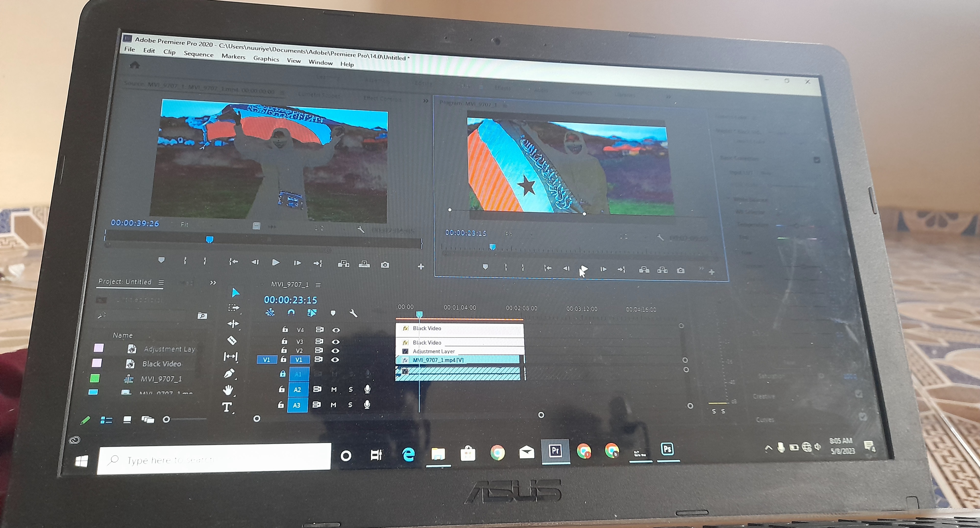Screen dimensions: 980x528
Task: Click Source monitor blue playhead
Action: 209,239
